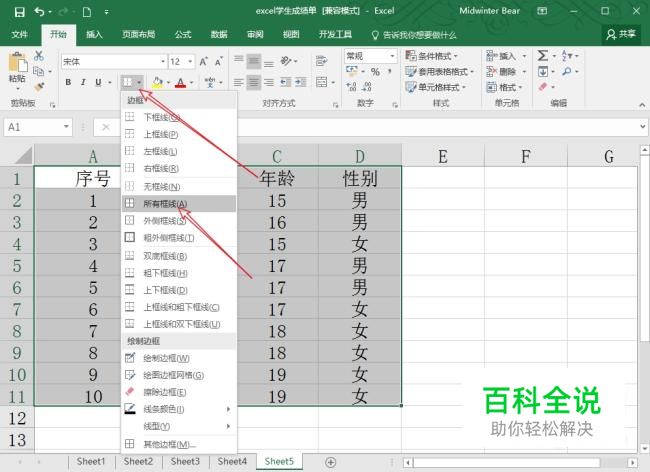Toggle right text alignment
Image resolution: width=650 pixels, height=472 pixels.
tap(269, 82)
